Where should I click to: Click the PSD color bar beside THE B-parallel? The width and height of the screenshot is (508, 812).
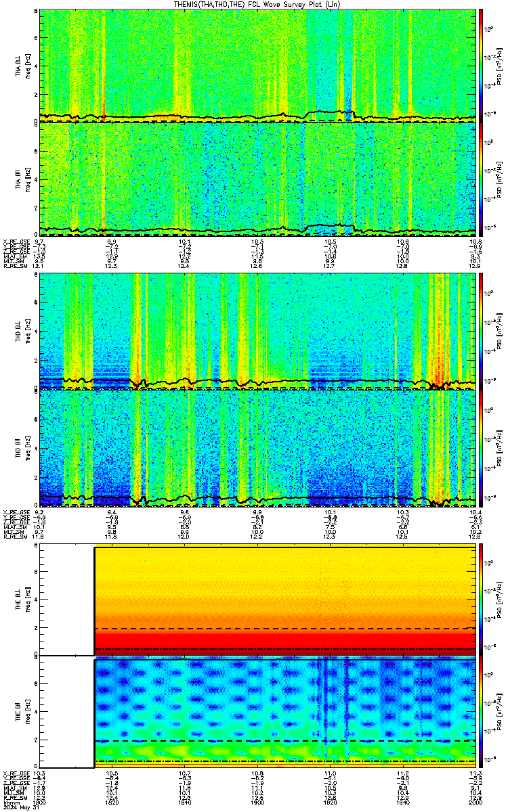click(481, 713)
